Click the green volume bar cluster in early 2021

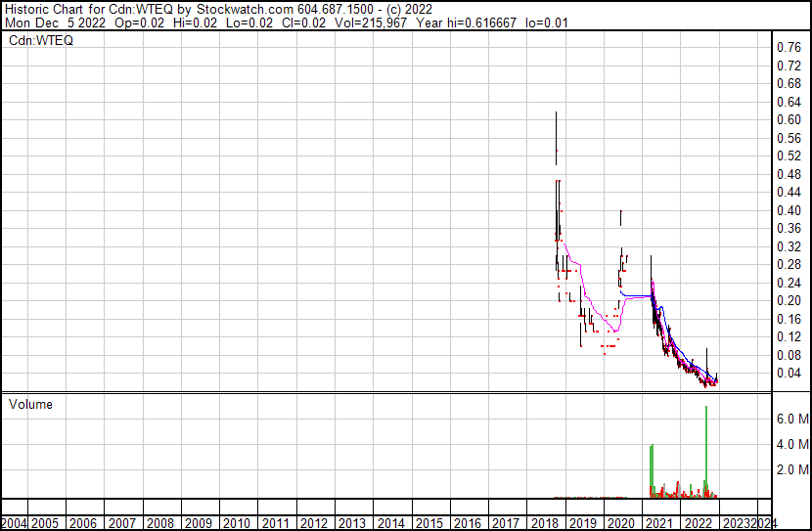coord(651,469)
